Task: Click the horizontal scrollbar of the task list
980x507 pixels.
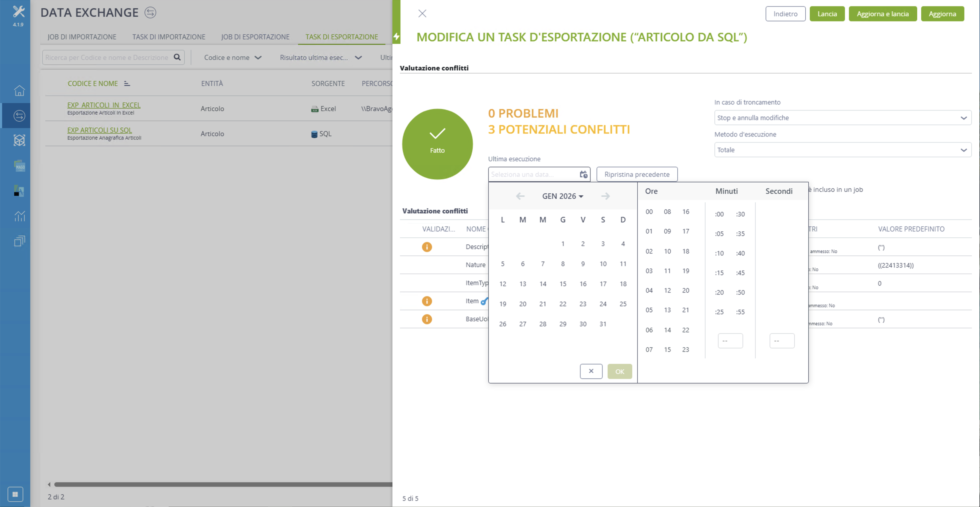Action: click(223, 484)
